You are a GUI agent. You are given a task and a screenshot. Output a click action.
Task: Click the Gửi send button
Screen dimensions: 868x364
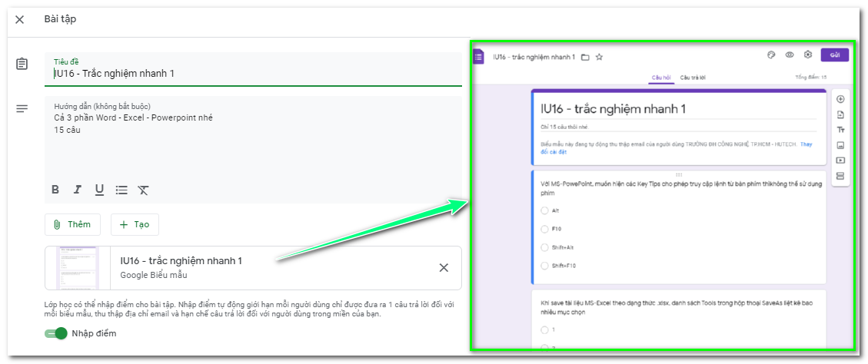(x=836, y=55)
